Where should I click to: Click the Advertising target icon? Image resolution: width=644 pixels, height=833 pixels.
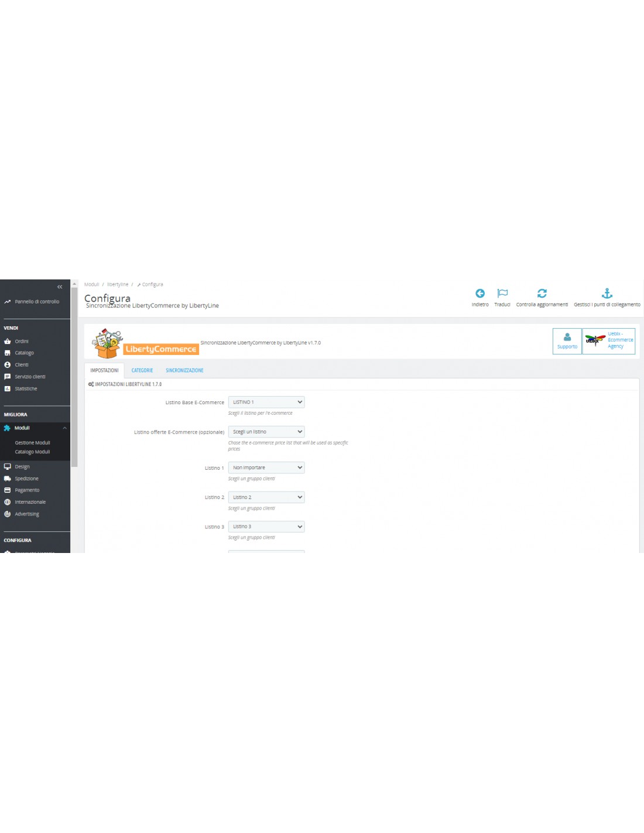tap(7, 514)
